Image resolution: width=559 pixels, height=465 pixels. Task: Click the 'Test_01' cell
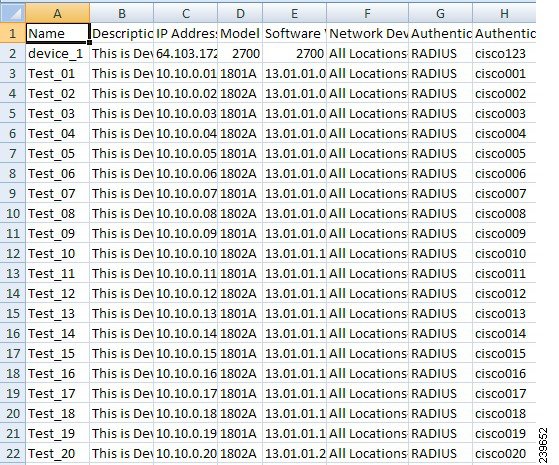point(57,73)
